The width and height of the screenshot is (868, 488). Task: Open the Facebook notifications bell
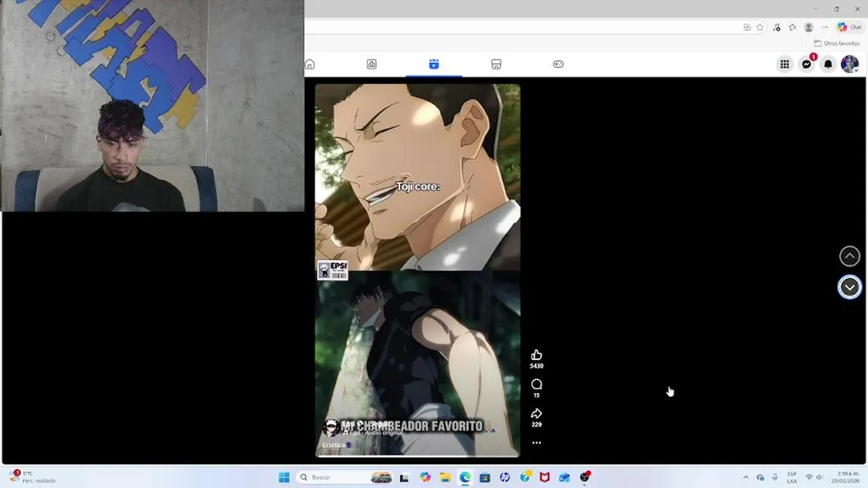[x=828, y=64]
